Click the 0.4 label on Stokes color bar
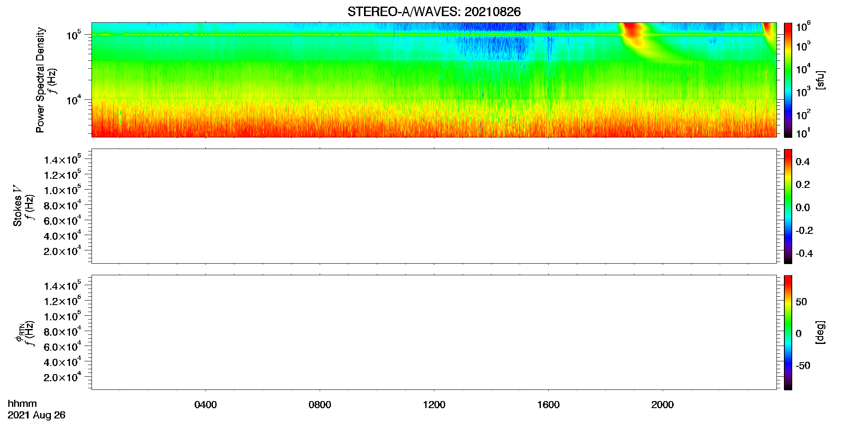 tap(803, 162)
